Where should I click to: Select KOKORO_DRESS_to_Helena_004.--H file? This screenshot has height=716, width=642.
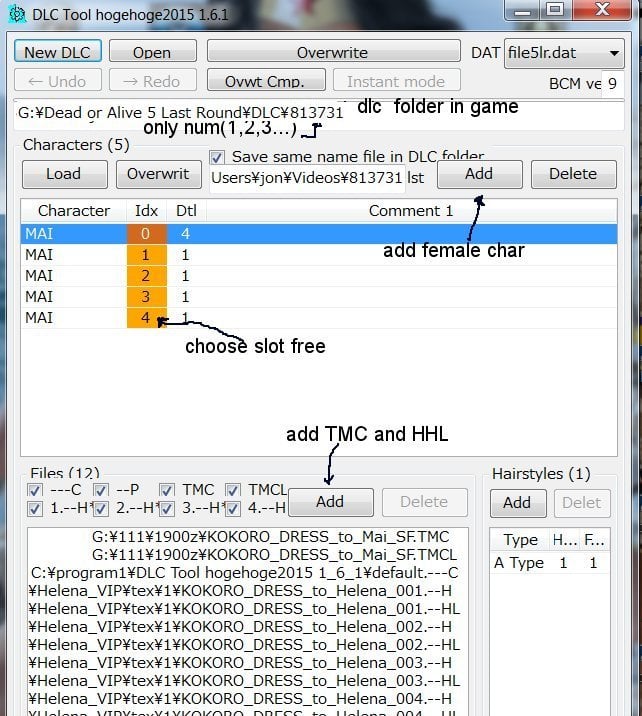(x=247, y=699)
